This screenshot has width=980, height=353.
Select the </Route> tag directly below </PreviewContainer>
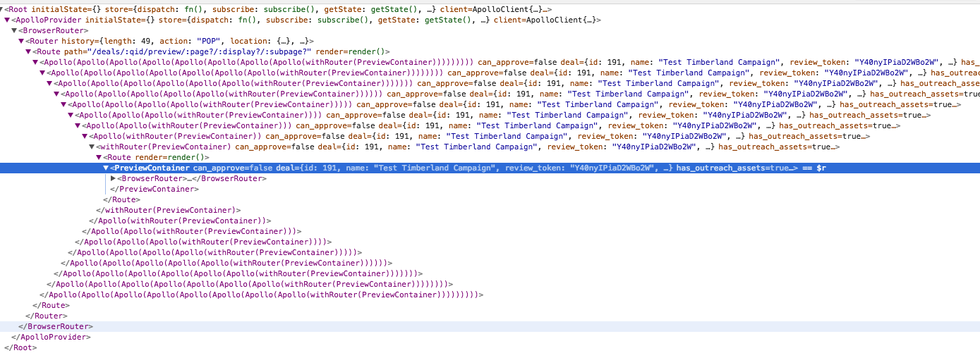121,199
